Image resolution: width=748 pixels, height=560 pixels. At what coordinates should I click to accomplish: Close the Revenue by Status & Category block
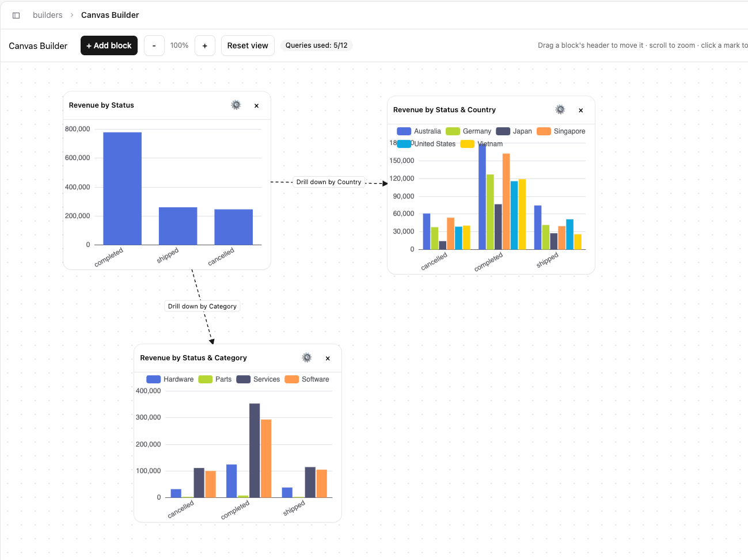click(x=328, y=358)
